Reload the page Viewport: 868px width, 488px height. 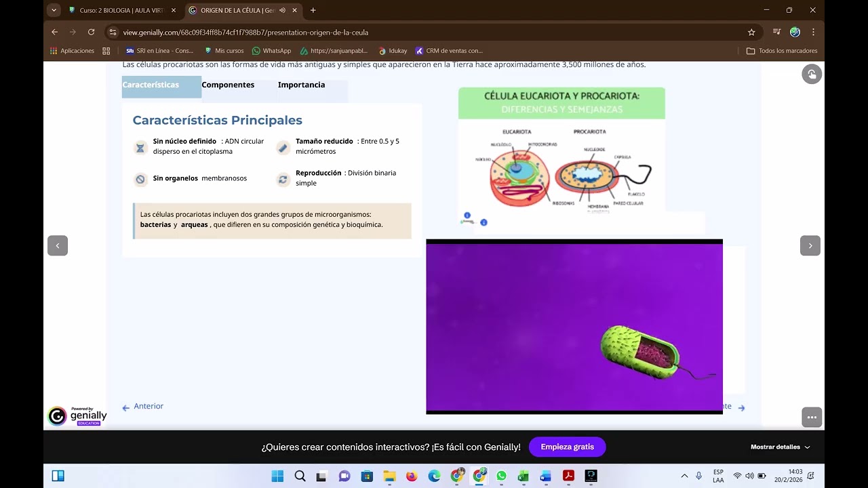click(91, 32)
